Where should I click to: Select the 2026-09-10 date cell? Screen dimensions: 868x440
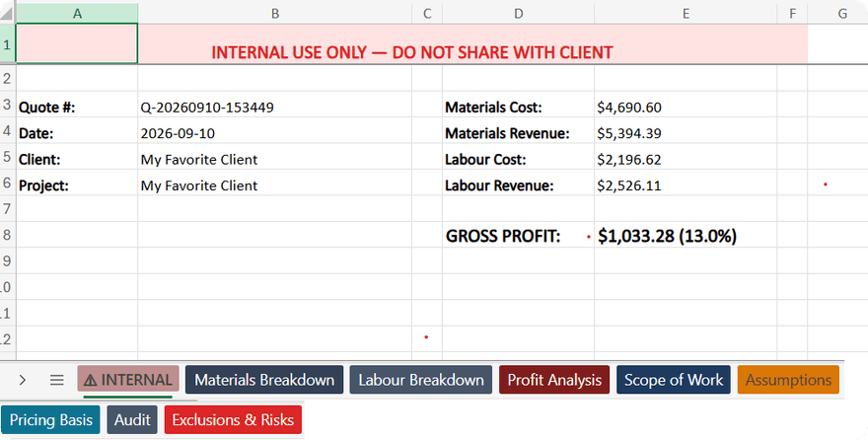[274, 130]
